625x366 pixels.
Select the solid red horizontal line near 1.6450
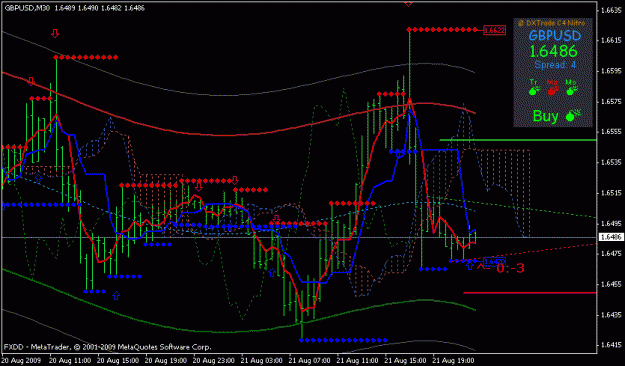tap(530, 293)
